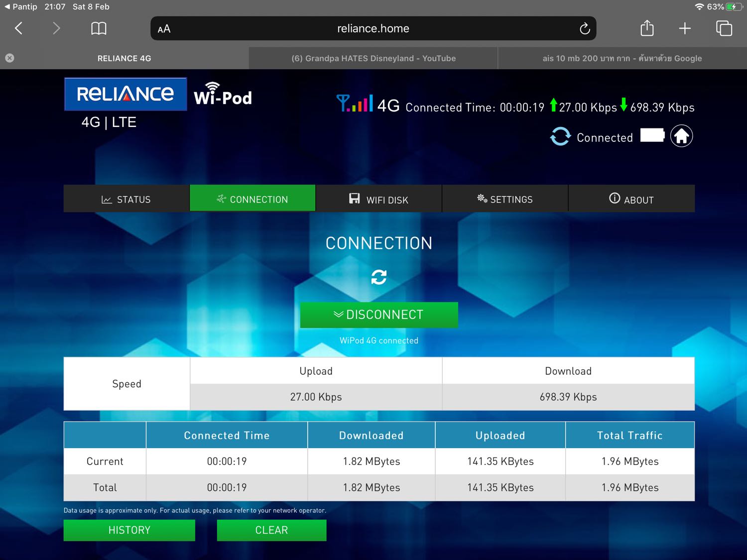Image resolution: width=747 pixels, height=560 pixels.
Task: Reload the page using address bar icon
Action: 585,28
